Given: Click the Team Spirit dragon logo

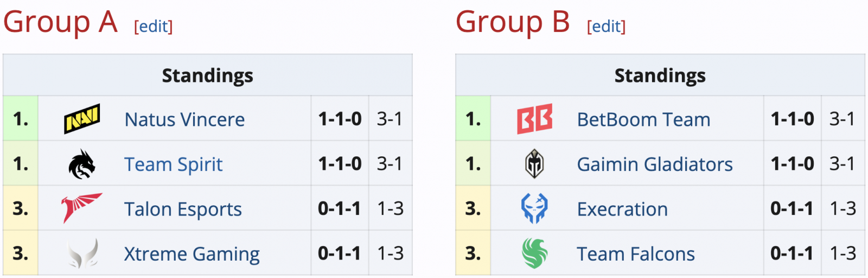Looking at the screenshot, I should point(82,163).
